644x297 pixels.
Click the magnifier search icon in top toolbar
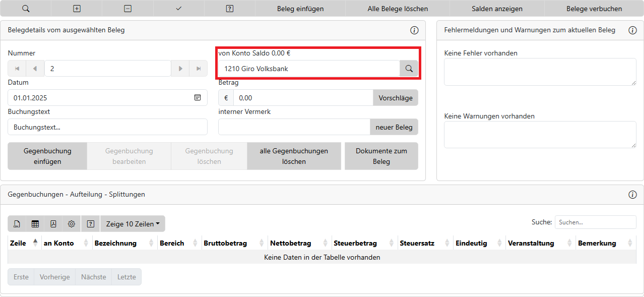(26, 9)
